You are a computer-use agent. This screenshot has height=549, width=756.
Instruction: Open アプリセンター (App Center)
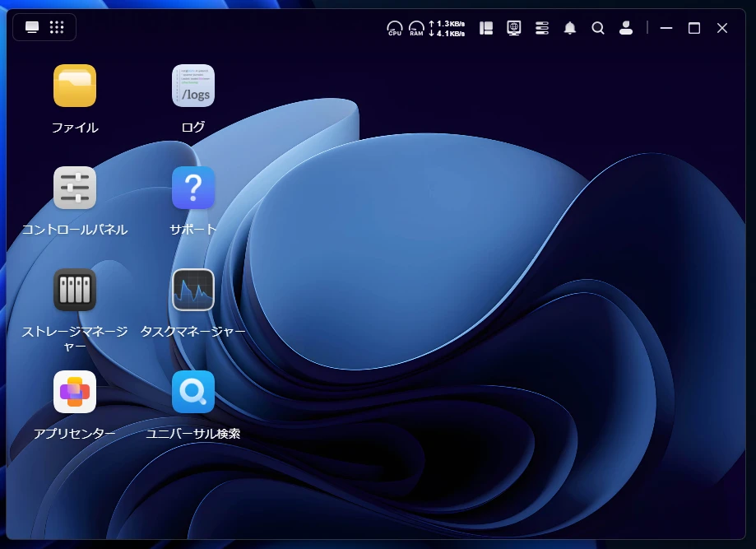tap(75, 393)
